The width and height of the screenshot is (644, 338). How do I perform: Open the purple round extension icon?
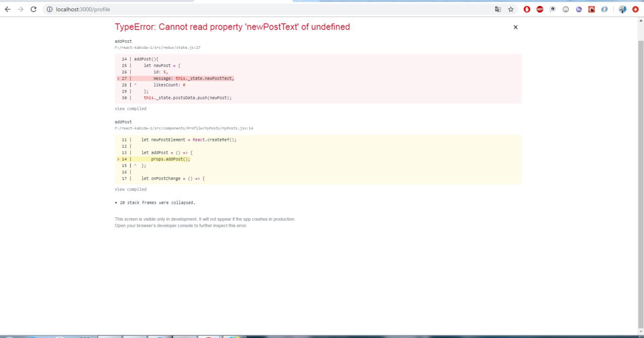click(579, 9)
